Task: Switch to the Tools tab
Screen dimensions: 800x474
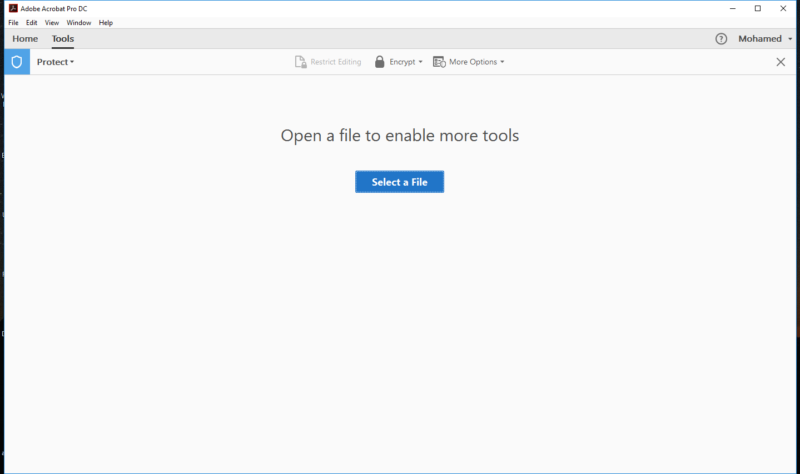Action: 63,39
